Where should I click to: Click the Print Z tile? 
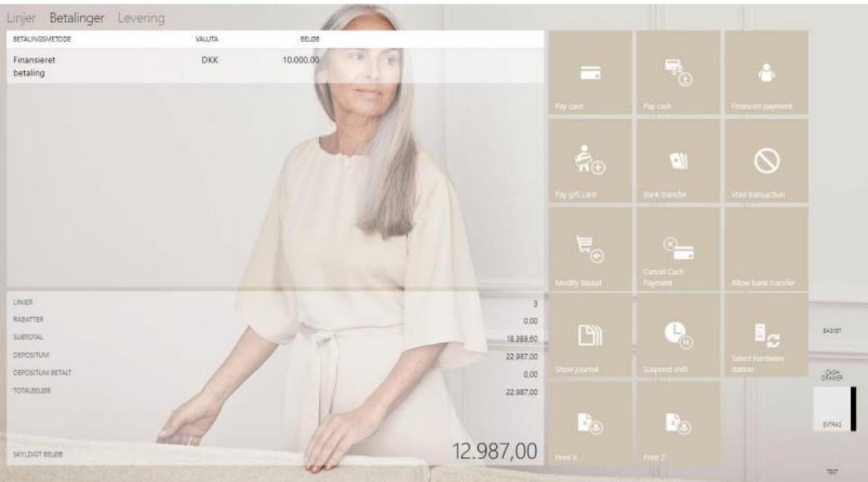[678, 425]
